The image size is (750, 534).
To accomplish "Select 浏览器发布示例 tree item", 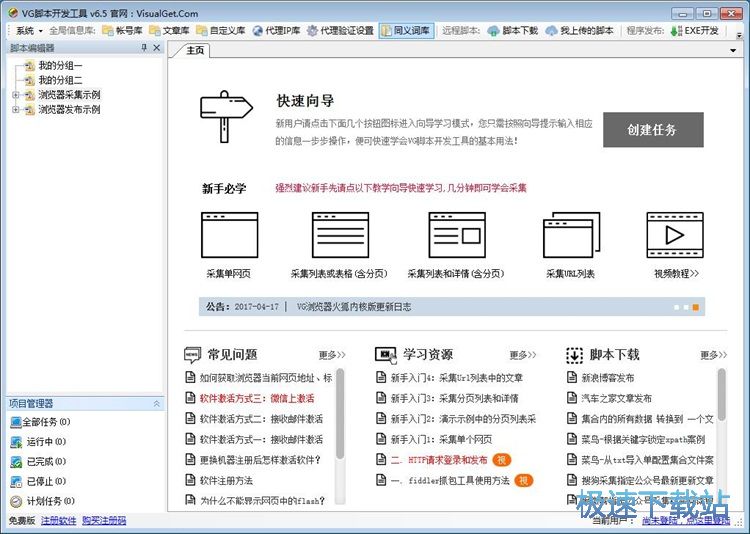I will [x=69, y=110].
